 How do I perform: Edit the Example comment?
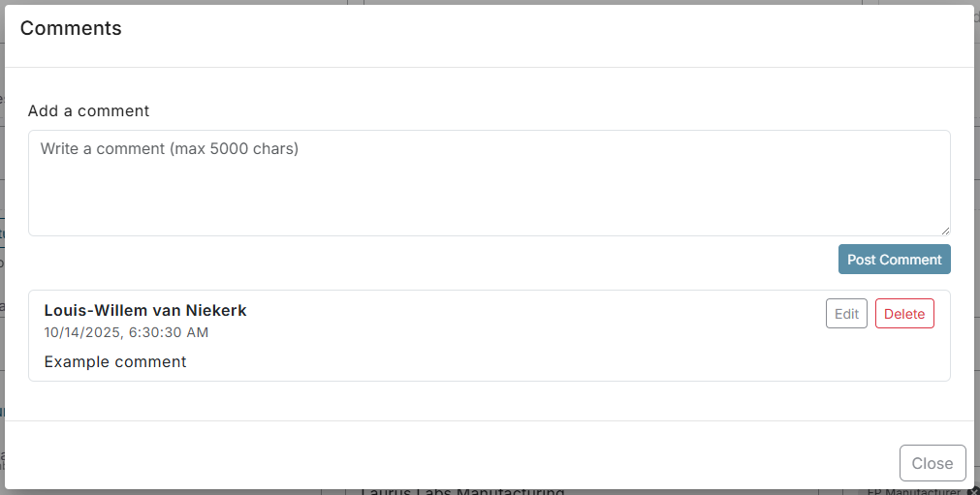click(846, 314)
